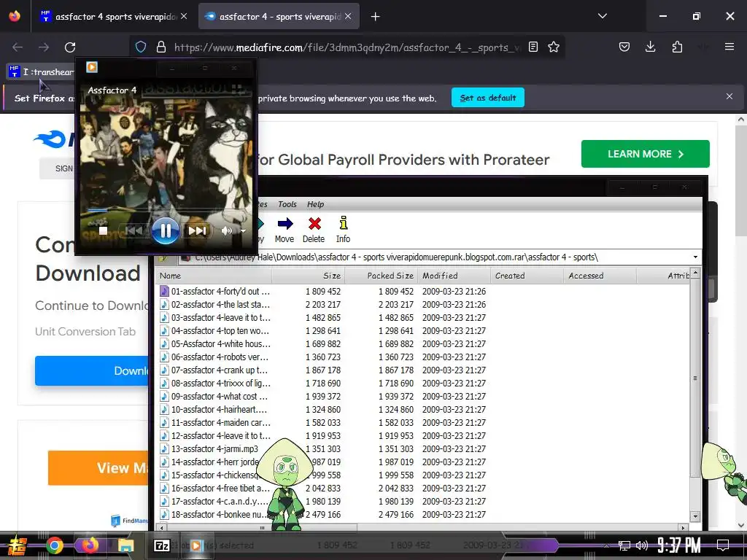Viewport: 747px width, 560px height.
Task: Go forward in Firefox
Action: coord(44,47)
